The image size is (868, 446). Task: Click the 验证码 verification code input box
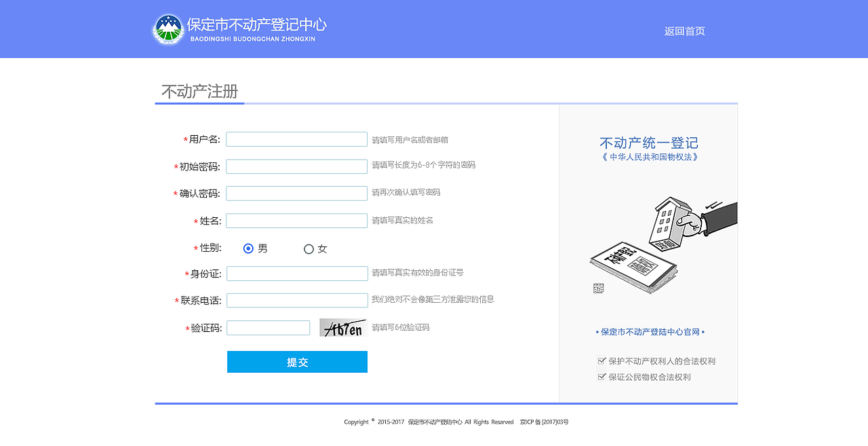[268, 327]
